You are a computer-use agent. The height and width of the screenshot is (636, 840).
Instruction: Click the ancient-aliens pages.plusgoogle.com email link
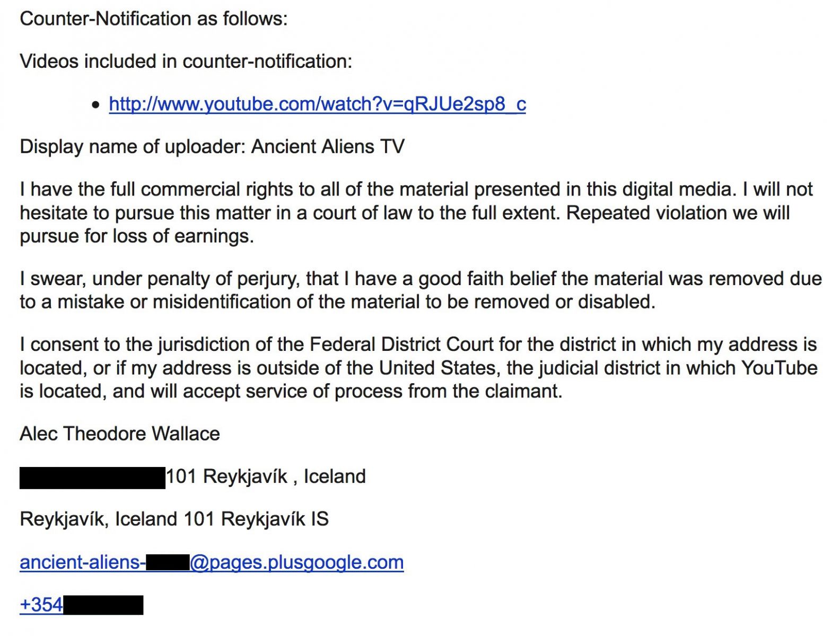point(212,562)
